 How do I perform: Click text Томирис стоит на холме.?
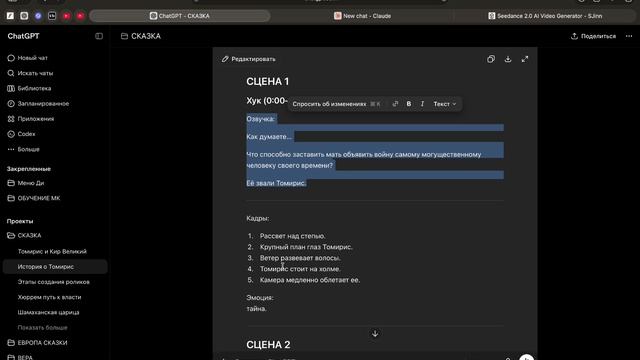[x=300, y=269]
